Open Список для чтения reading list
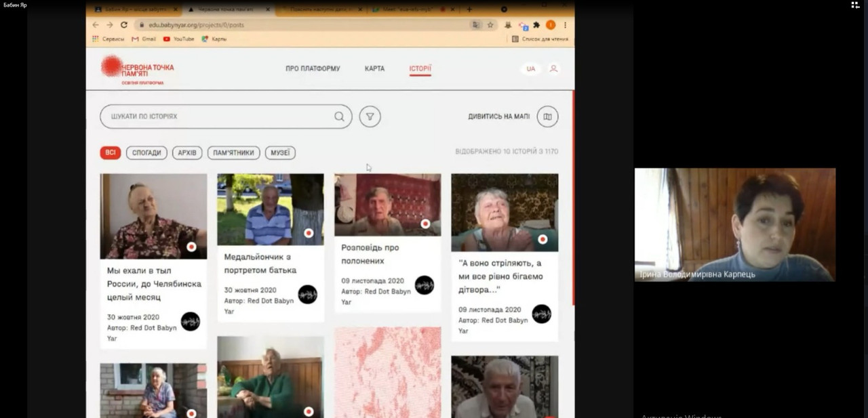Image resolution: width=868 pixels, height=418 pixels. [540, 39]
